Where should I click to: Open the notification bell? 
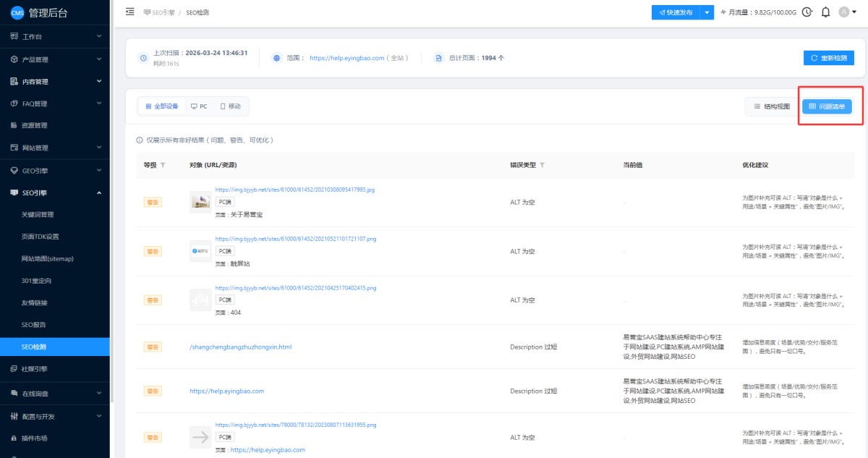(x=825, y=12)
